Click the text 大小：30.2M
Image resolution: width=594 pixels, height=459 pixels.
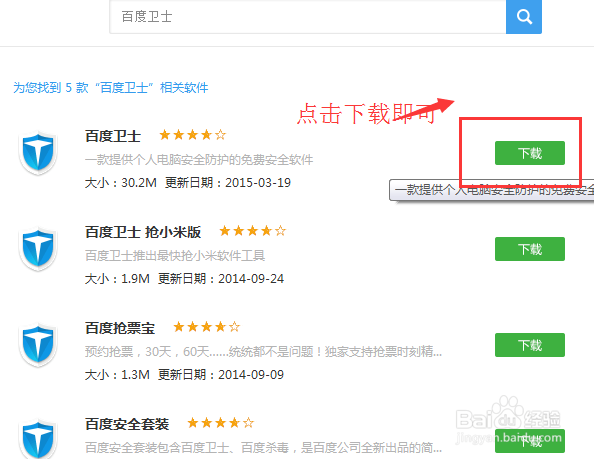click(120, 183)
